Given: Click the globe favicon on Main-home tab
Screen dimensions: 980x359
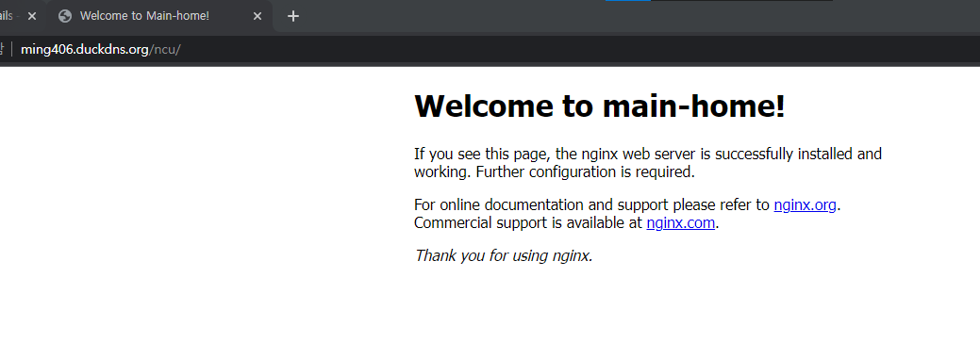Looking at the screenshot, I should (65, 16).
